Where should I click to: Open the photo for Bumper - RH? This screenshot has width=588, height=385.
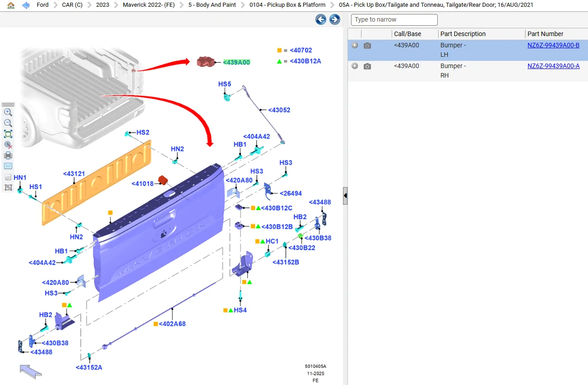[367, 66]
